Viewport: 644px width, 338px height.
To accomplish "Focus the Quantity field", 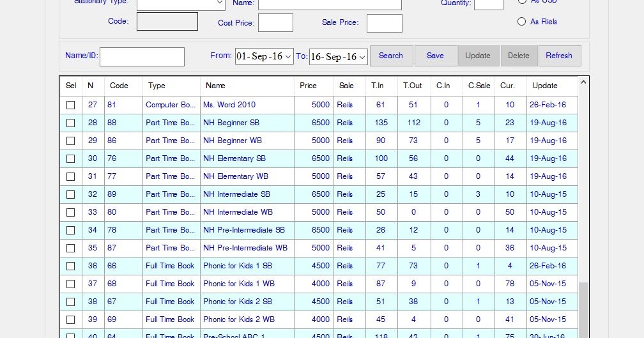I will pos(489,4).
